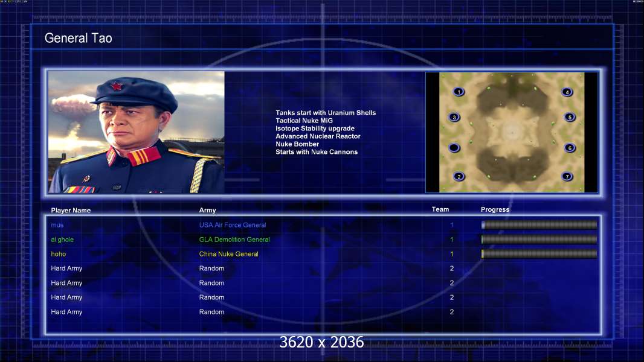Click the center of the map preview
Viewport: 644px width, 362px height.
click(x=512, y=132)
